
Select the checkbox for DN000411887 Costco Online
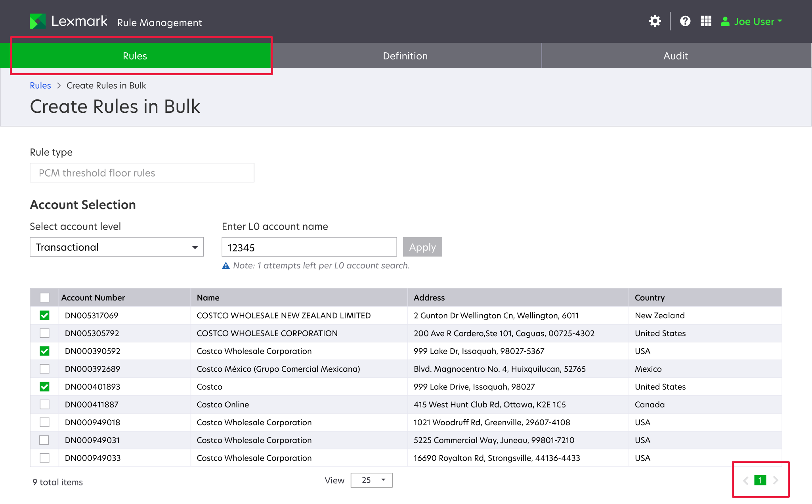[44, 404]
